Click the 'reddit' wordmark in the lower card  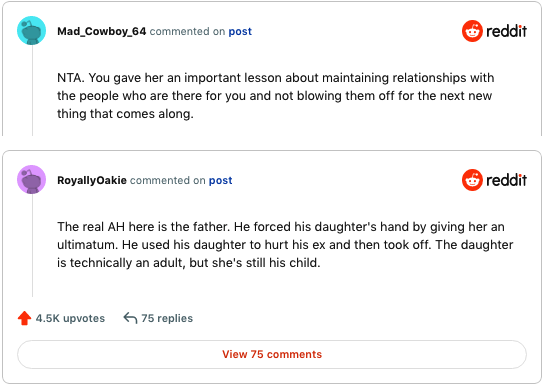tap(506, 180)
